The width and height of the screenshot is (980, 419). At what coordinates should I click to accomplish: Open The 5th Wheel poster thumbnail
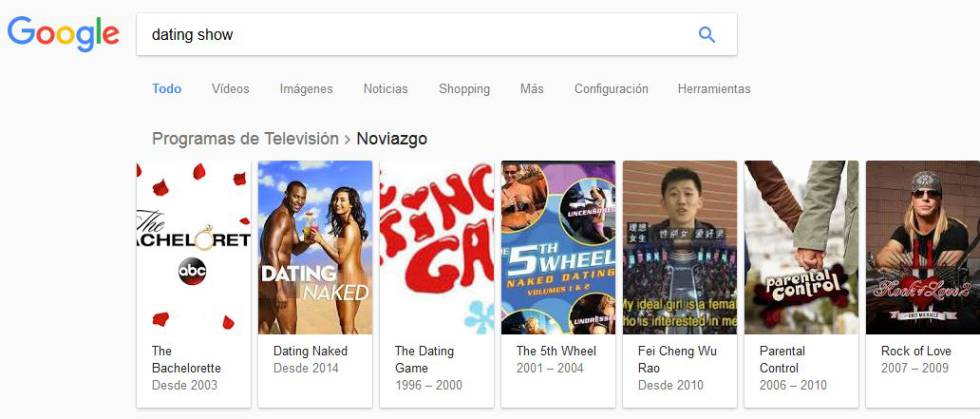point(558,247)
